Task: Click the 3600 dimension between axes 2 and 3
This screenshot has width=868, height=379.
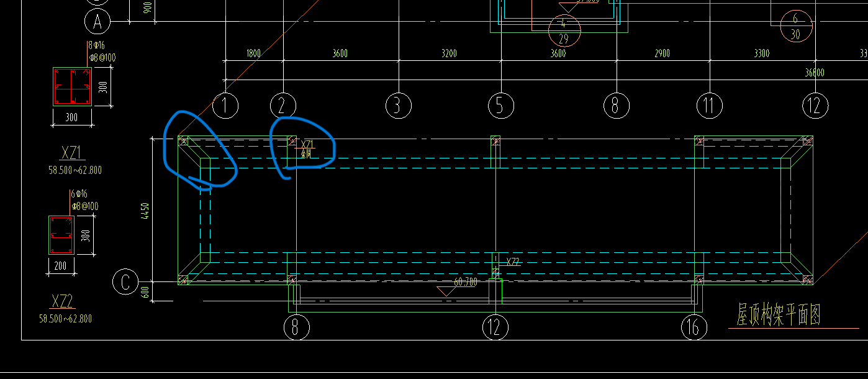Action: point(340,53)
